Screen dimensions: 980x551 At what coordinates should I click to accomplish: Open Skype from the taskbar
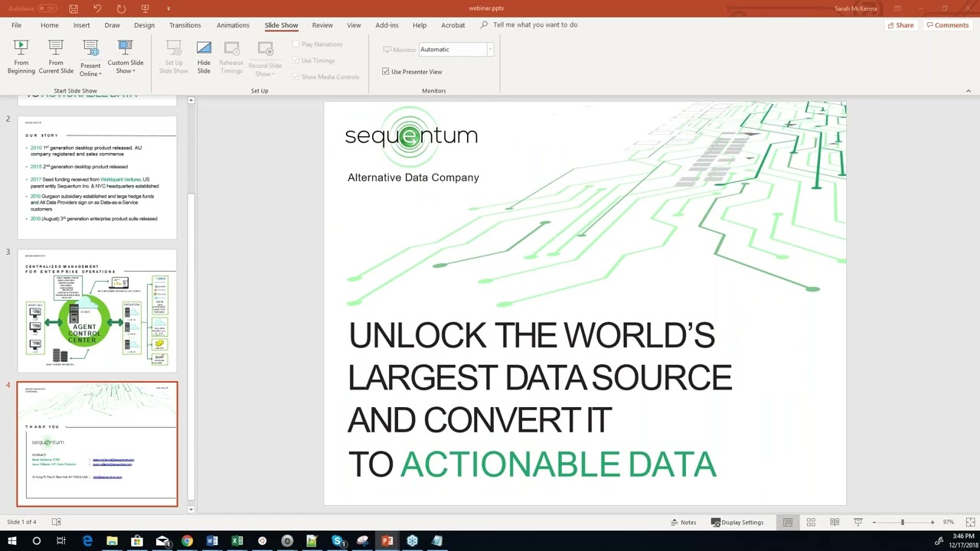tap(337, 541)
